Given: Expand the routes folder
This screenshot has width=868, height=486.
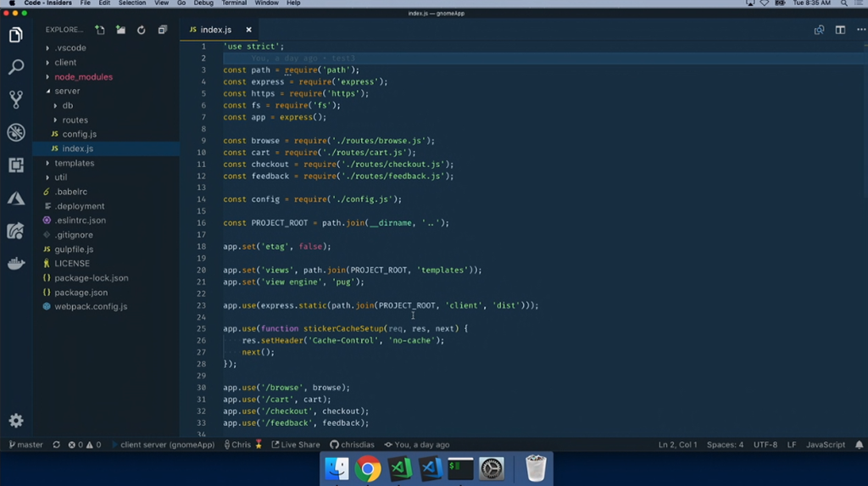Looking at the screenshot, I should point(75,120).
